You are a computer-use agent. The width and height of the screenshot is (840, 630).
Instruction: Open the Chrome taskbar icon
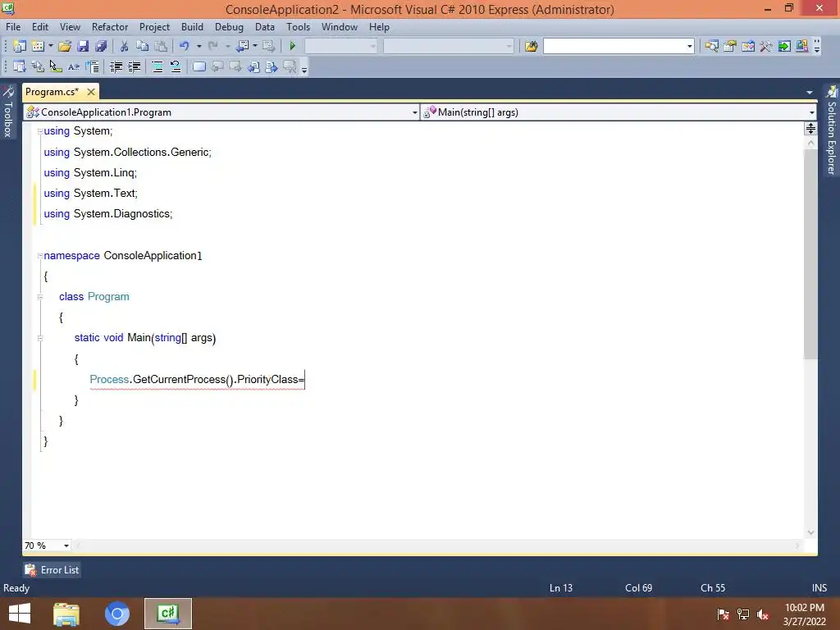tap(117, 614)
